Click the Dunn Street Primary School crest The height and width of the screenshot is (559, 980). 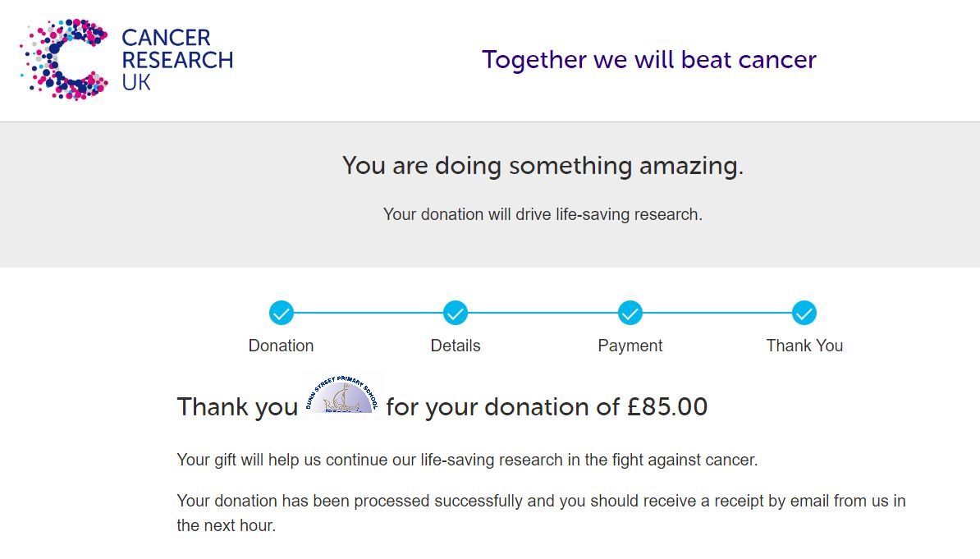342,394
